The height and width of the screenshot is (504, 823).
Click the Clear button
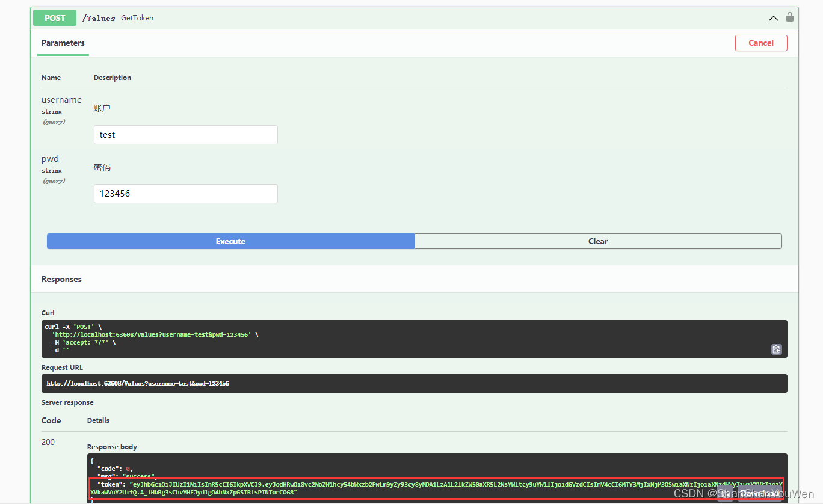[598, 241]
